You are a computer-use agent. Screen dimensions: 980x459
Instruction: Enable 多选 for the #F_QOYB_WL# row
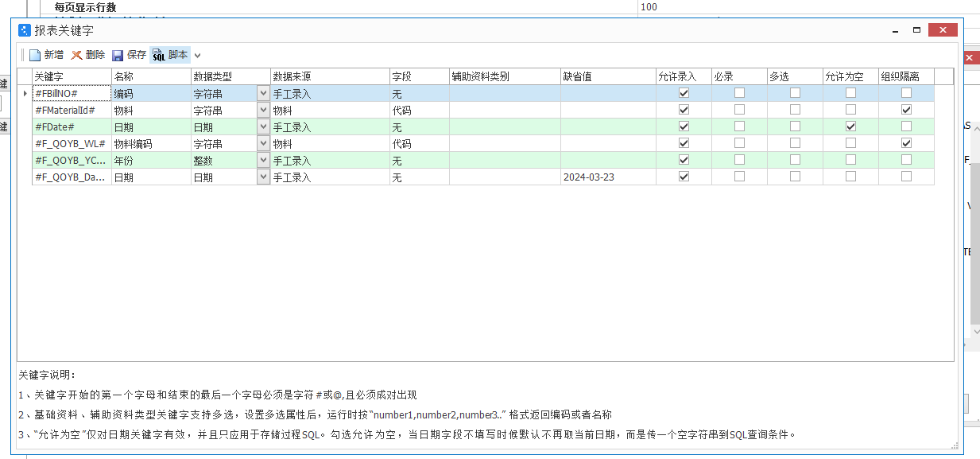pyautogui.click(x=795, y=144)
